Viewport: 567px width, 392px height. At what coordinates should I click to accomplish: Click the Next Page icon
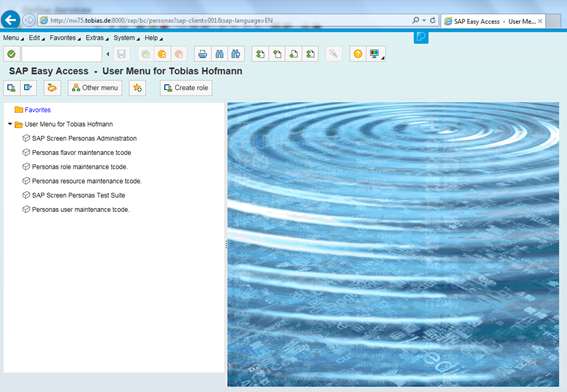(x=294, y=54)
